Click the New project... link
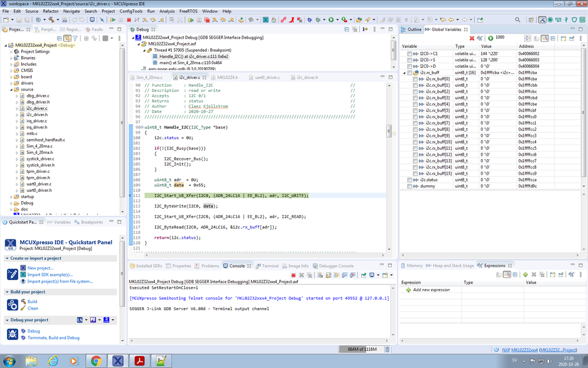Image resolution: width=588 pixels, height=368 pixels. (40, 268)
